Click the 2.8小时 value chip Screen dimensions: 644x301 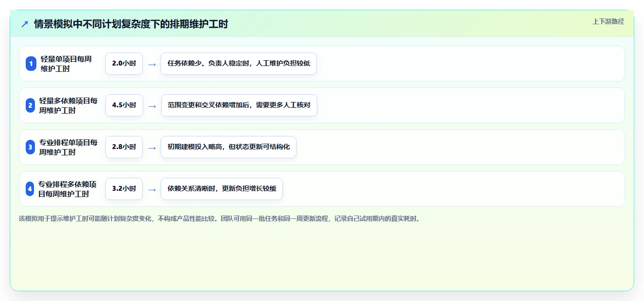[124, 147]
